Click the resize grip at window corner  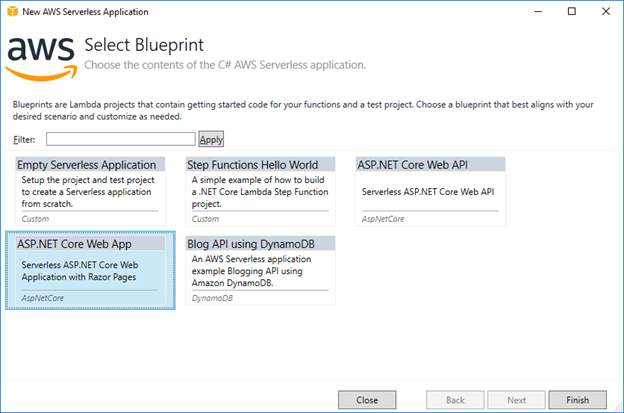pos(618,407)
